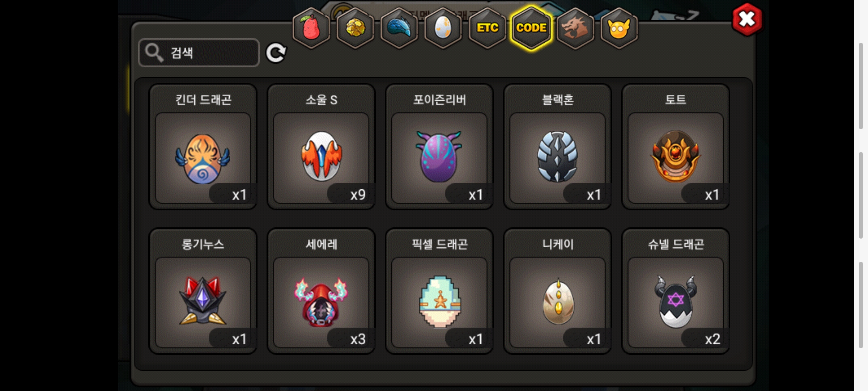Close the inventory window with red X
This screenshot has width=868, height=391.
tap(747, 19)
